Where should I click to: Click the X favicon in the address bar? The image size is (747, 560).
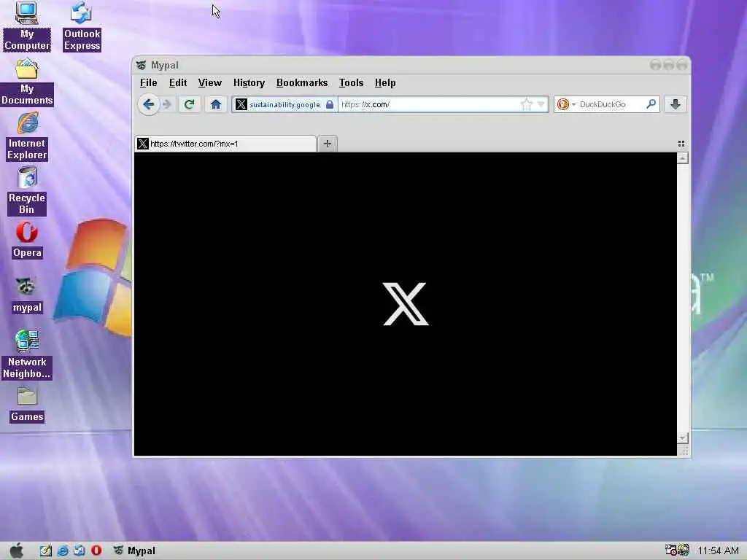click(x=241, y=104)
